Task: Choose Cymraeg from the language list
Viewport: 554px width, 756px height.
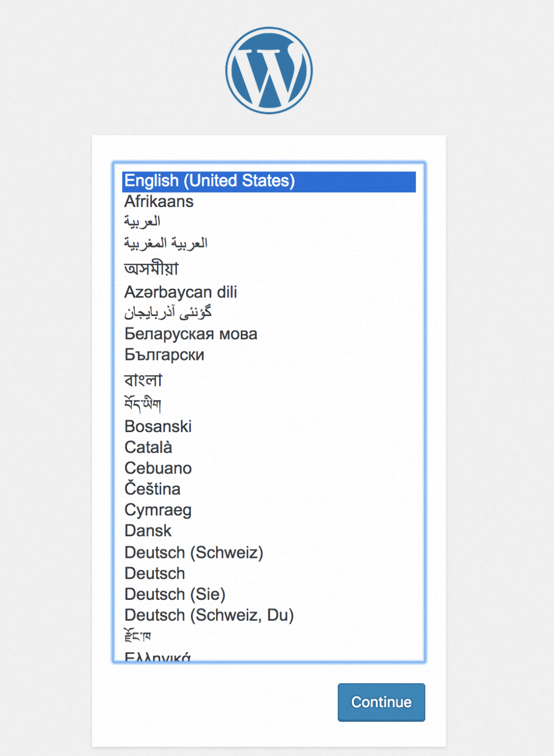Action: tap(158, 510)
